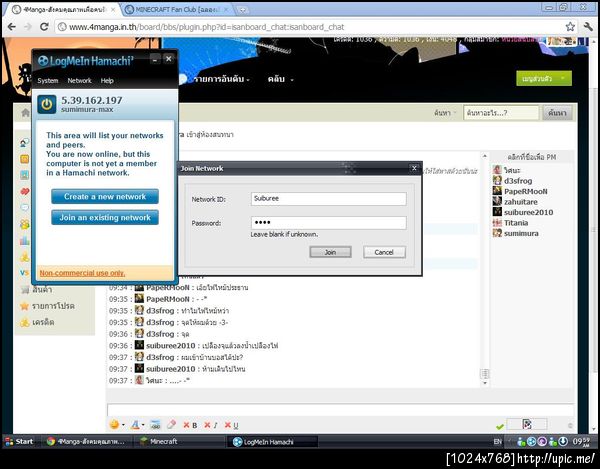
Task: Cancel the Join Network dialog
Action: pos(384,252)
